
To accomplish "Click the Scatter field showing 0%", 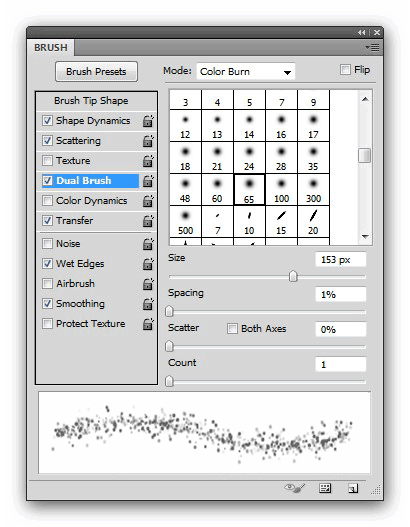I will [x=341, y=329].
